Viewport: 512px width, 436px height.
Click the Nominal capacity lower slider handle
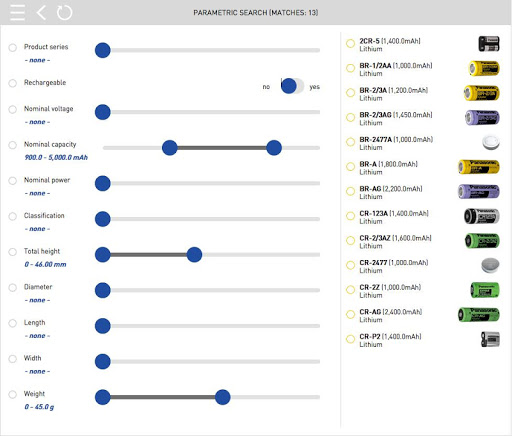click(170, 148)
